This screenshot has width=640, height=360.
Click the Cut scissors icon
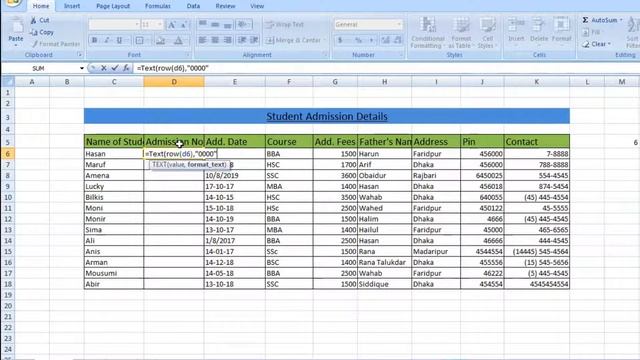[34, 20]
